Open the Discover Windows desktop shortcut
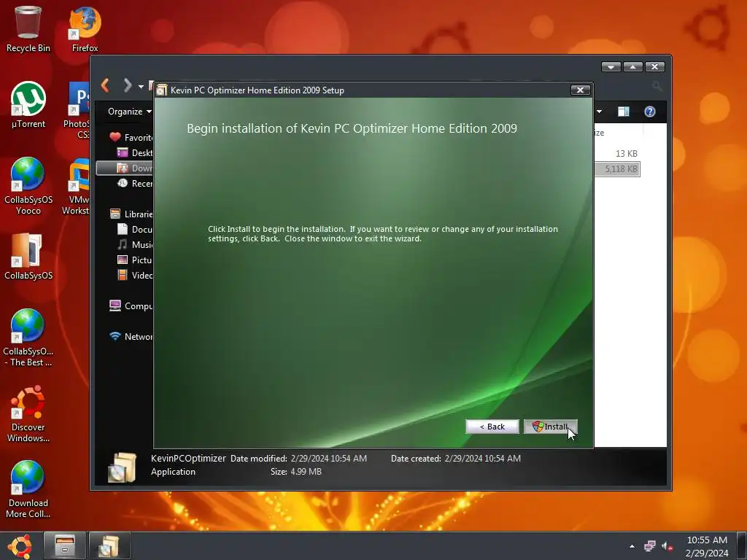 [28, 413]
